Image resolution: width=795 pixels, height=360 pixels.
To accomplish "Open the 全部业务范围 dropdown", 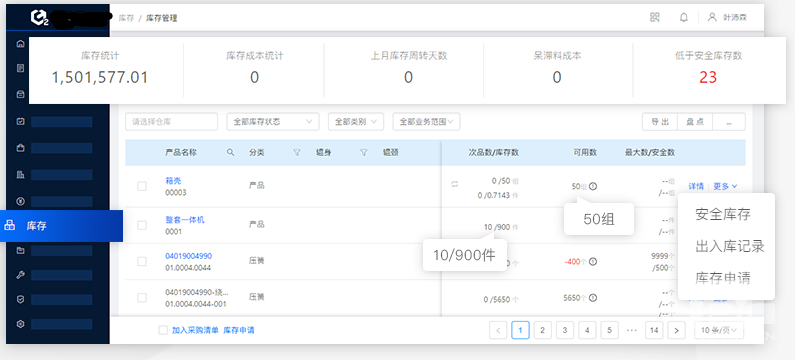I will [x=426, y=122].
